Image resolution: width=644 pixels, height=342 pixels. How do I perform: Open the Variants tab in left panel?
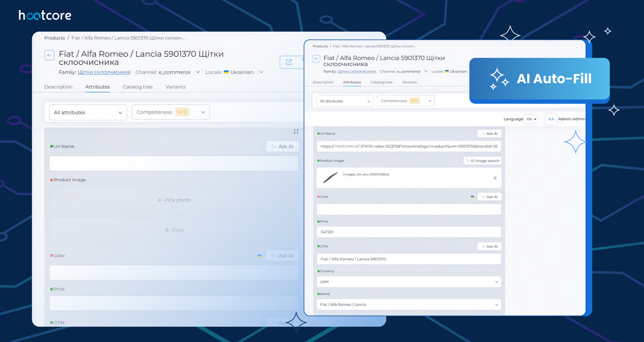[x=175, y=86]
